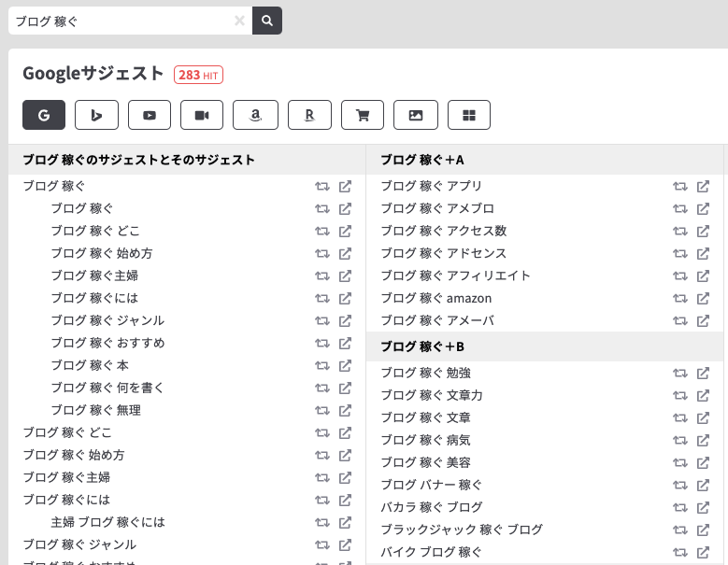
Task: Click the Googleサジェスト heading
Action: [93, 73]
